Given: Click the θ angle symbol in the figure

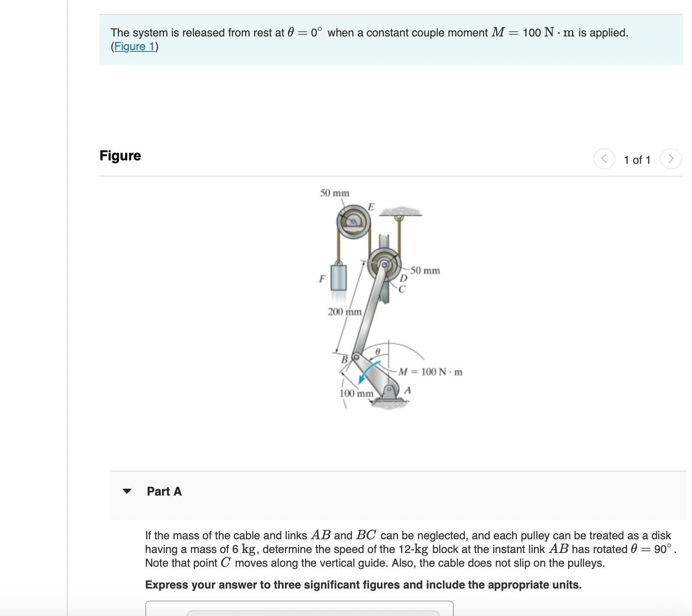Looking at the screenshot, I should [x=378, y=352].
